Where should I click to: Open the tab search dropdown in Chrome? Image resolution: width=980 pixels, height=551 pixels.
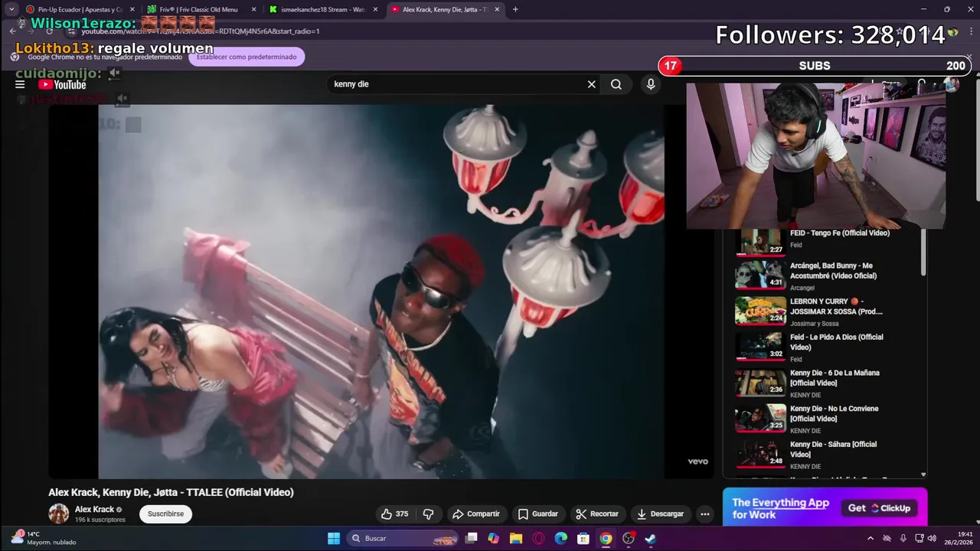(x=11, y=9)
